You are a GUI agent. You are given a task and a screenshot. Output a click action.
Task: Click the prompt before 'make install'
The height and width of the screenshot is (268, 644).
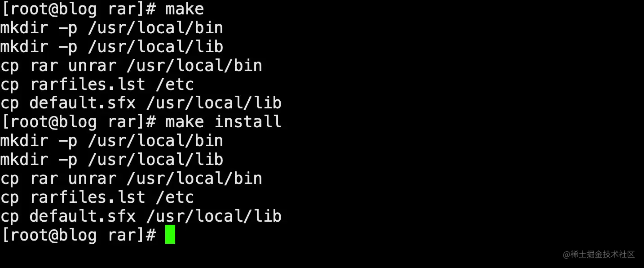79,122
